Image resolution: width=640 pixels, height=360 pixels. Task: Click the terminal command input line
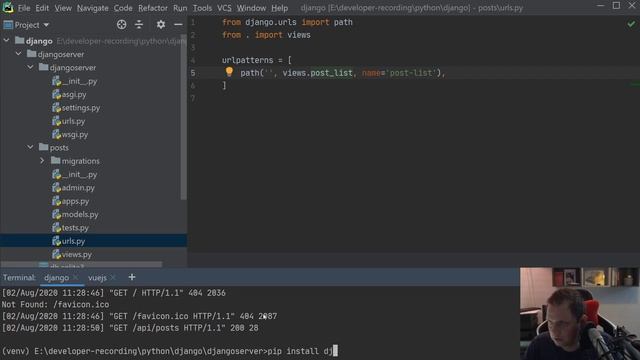pyautogui.click(x=169, y=351)
